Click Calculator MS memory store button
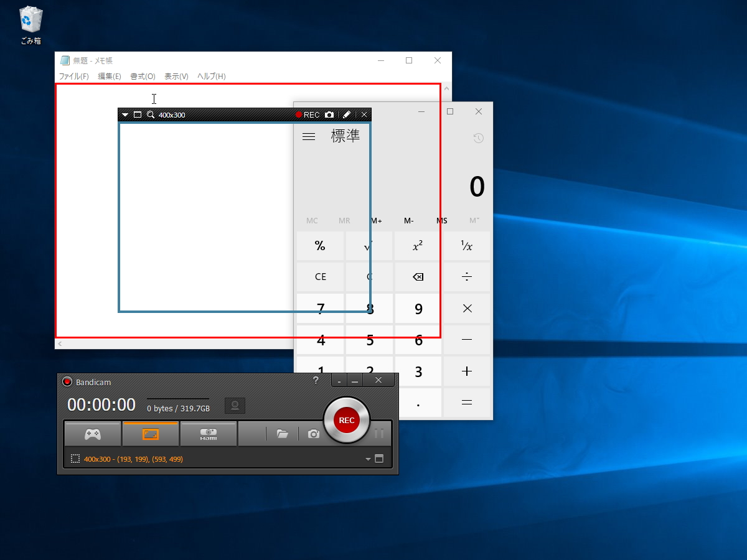 point(441,221)
